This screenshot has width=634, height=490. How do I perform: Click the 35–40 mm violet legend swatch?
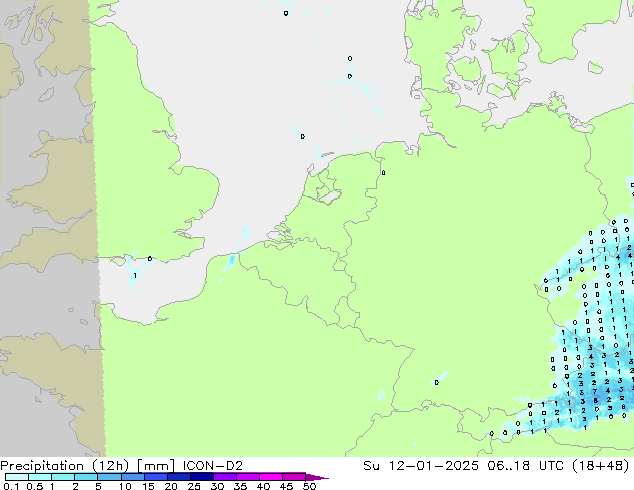click(248, 477)
